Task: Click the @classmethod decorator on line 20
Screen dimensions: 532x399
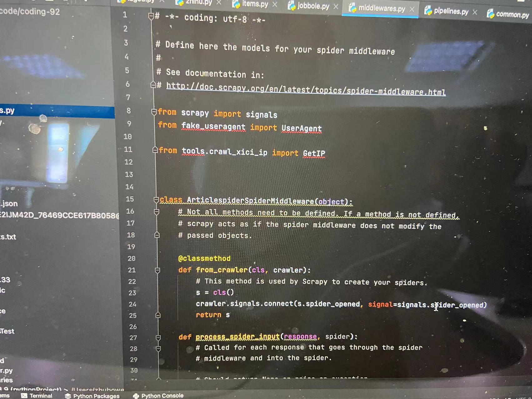Action: (204, 259)
